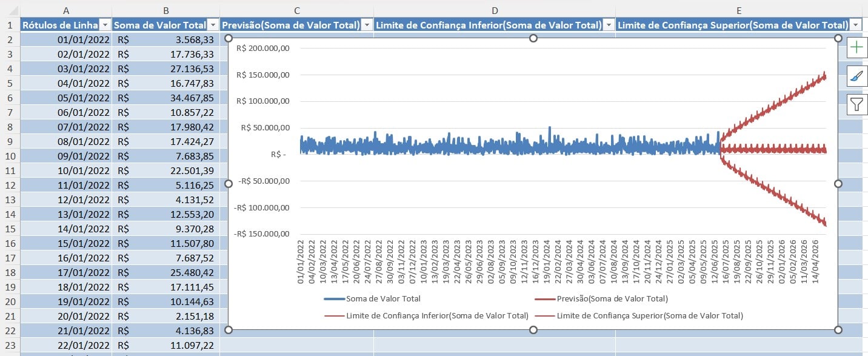Expand the Previsão column filter dropdown
Image resolution: width=868 pixels, height=356 pixels.
click(x=366, y=25)
